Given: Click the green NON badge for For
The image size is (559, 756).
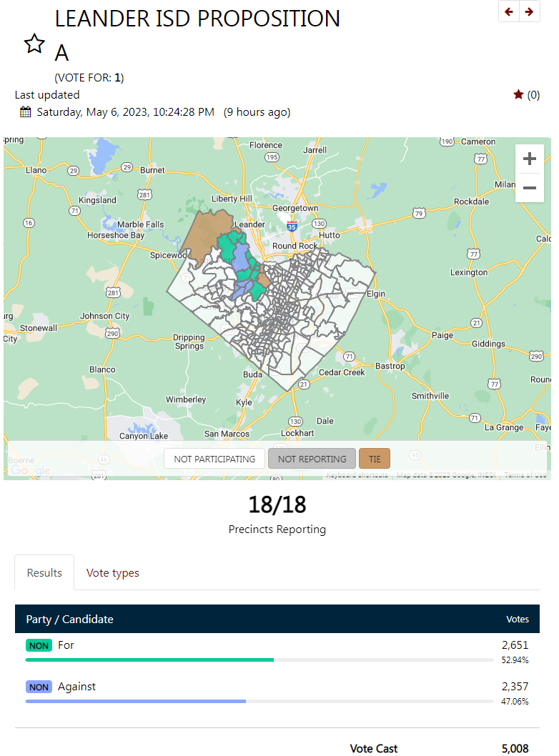Looking at the screenshot, I should point(39,645).
